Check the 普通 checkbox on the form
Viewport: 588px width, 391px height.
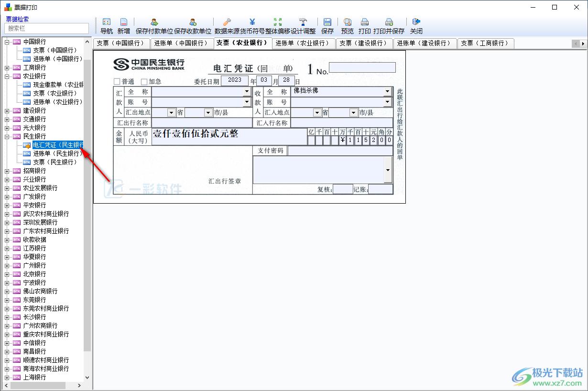pos(117,82)
